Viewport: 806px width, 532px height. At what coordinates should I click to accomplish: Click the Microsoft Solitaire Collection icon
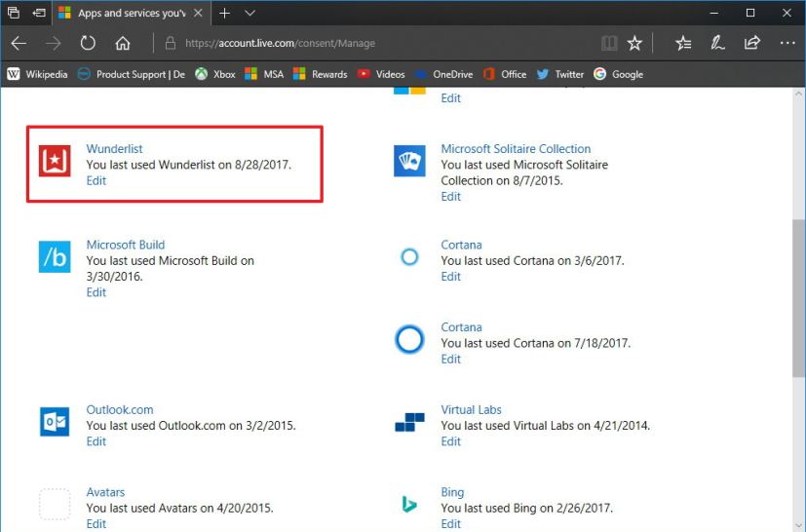[409, 161]
